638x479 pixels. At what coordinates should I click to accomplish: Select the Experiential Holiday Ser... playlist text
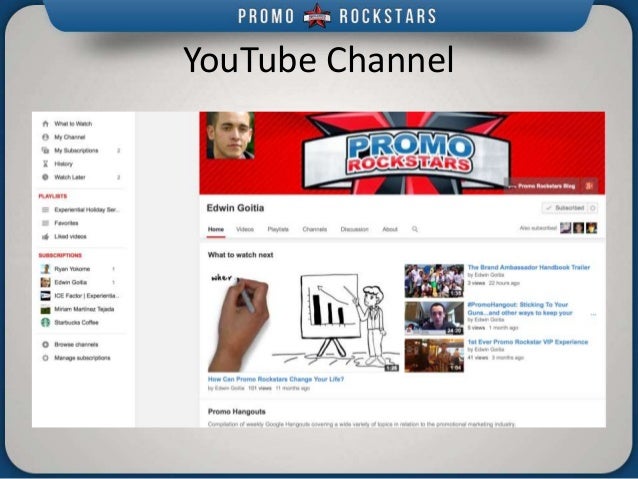click(87, 210)
